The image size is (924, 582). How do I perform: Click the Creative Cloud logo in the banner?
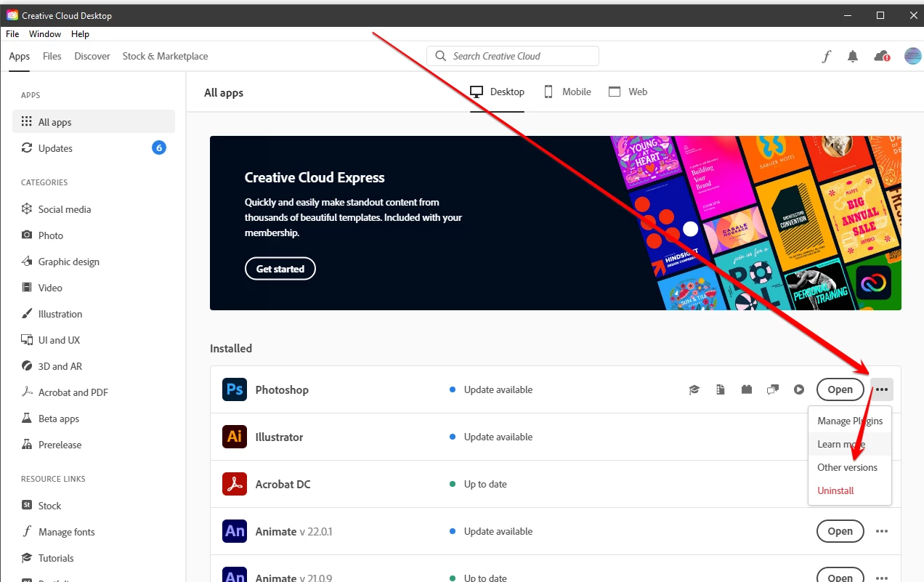pyautogui.click(x=874, y=283)
